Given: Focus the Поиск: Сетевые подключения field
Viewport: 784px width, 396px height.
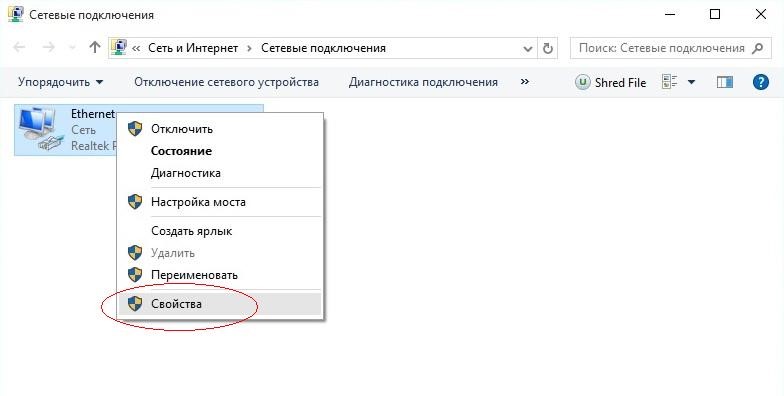Looking at the screenshot, I should pos(662,48).
